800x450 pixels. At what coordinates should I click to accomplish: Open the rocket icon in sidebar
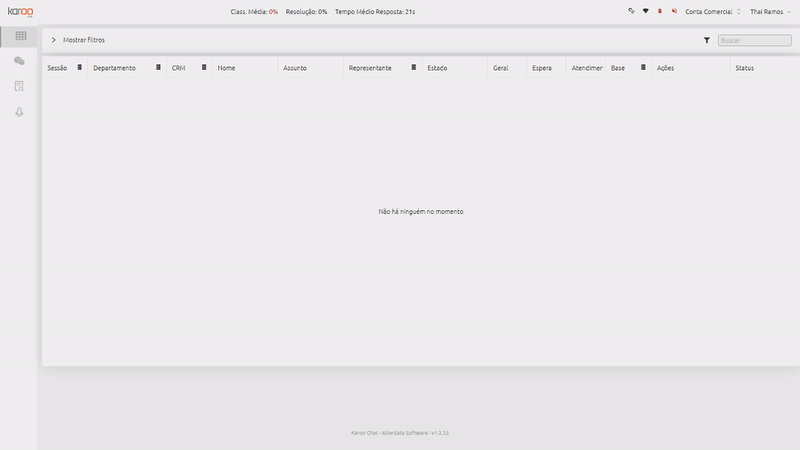tap(19, 112)
